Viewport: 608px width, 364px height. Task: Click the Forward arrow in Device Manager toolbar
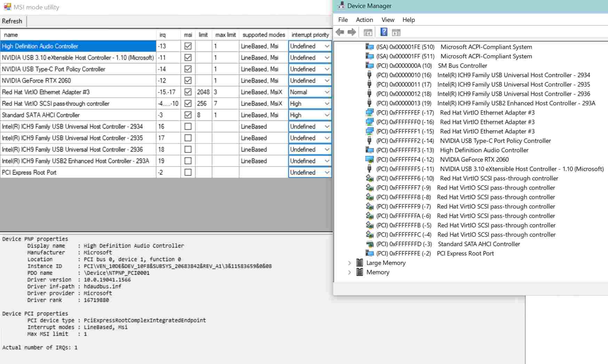click(x=352, y=32)
